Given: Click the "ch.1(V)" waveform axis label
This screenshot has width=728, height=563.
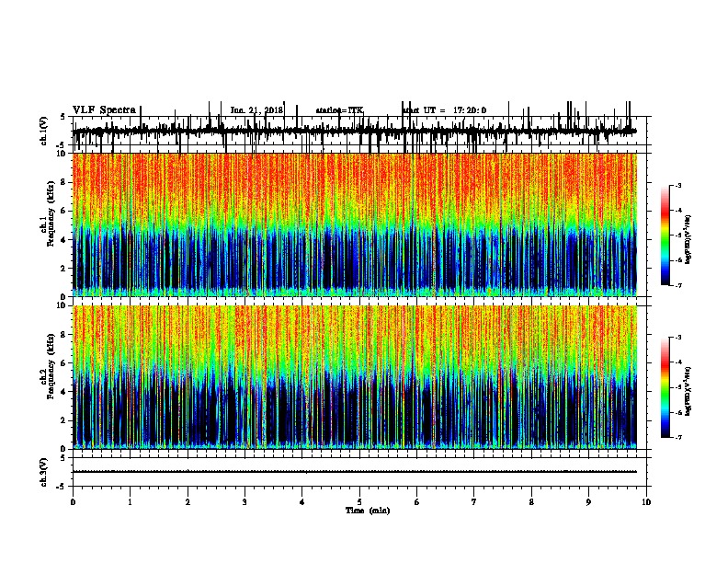Looking at the screenshot, I should pyautogui.click(x=44, y=131).
